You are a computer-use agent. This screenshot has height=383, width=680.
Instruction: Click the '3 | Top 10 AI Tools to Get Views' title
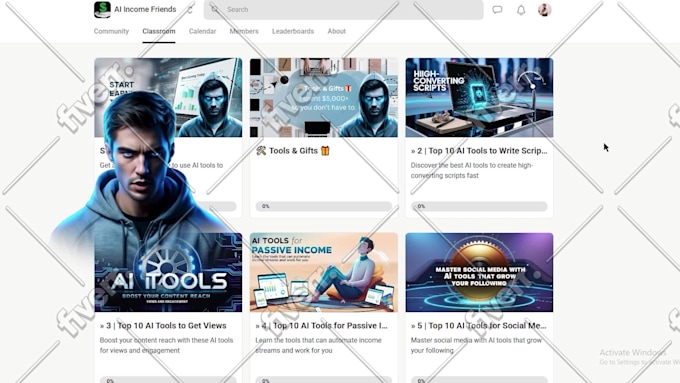click(163, 326)
